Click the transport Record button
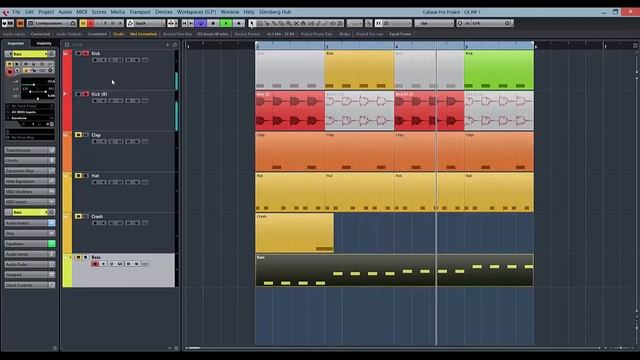 pyautogui.click(x=239, y=23)
